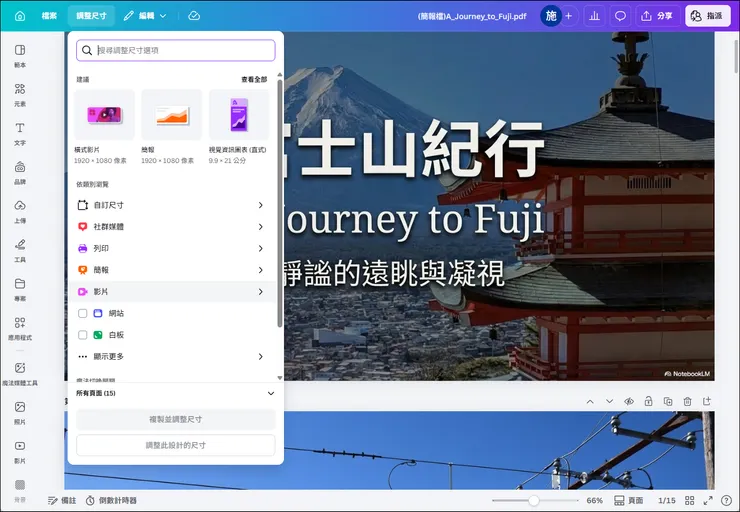Open the comments bubble icon

coord(620,16)
